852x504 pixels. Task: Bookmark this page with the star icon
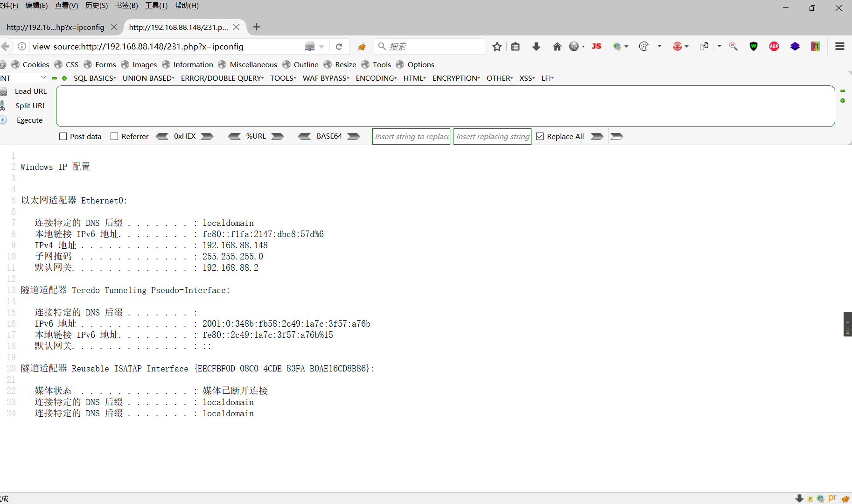[497, 46]
